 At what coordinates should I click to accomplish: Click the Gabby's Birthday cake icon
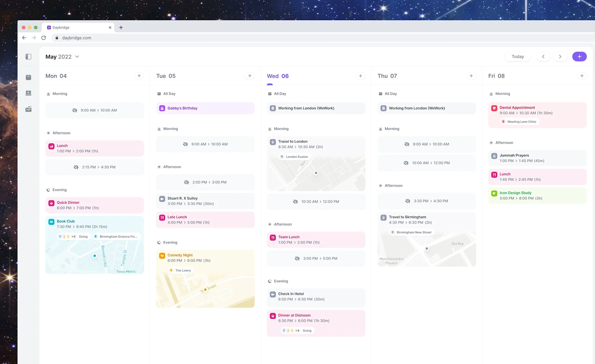tap(162, 108)
